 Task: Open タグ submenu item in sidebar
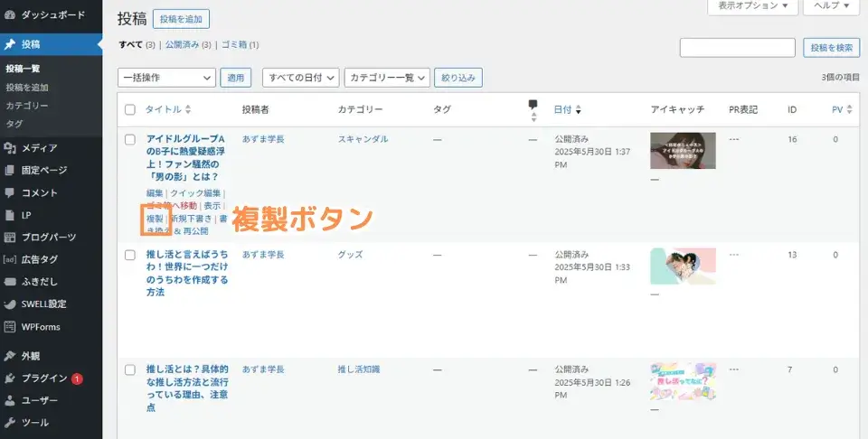(14, 124)
